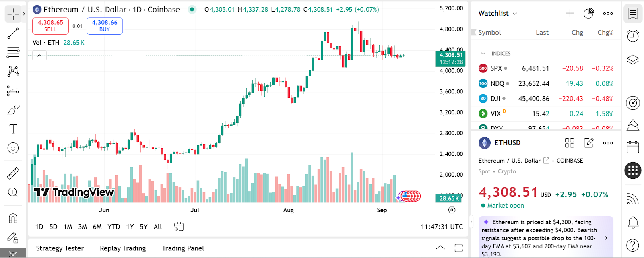Toggle the maximize panel button

coord(458,248)
